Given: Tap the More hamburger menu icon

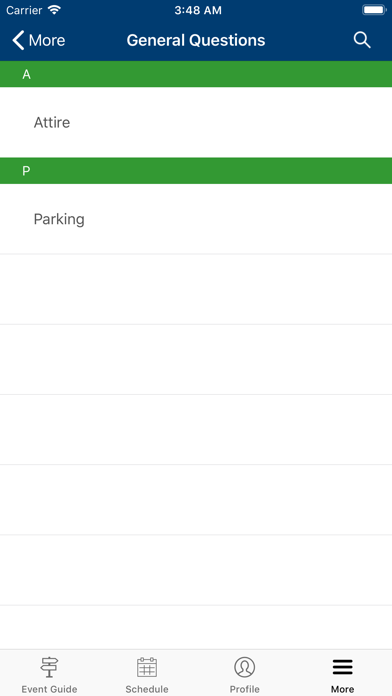Looking at the screenshot, I should tap(342, 667).
